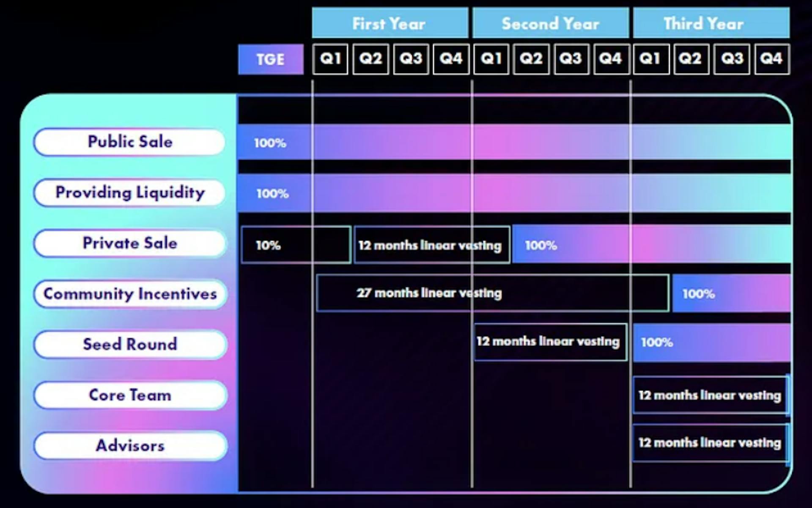Click the Third Year Q1 column header
The width and height of the screenshot is (812, 508).
(650, 58)
